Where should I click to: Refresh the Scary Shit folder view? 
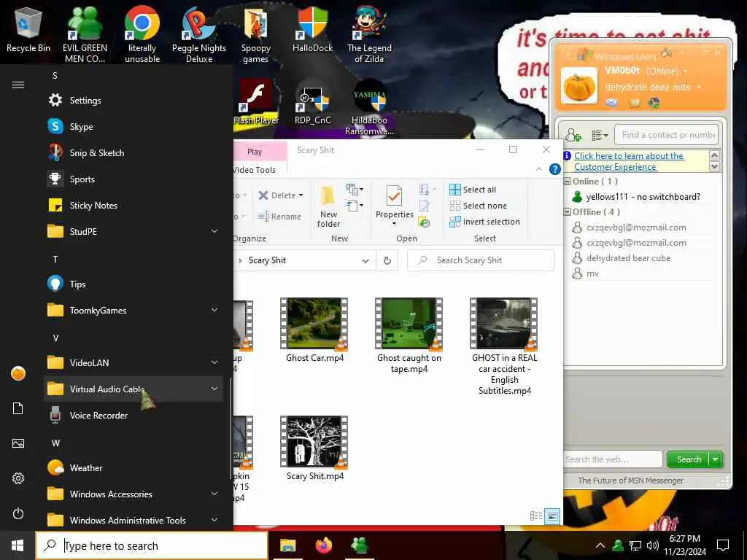pyautogui.click(x=387, y=260)
